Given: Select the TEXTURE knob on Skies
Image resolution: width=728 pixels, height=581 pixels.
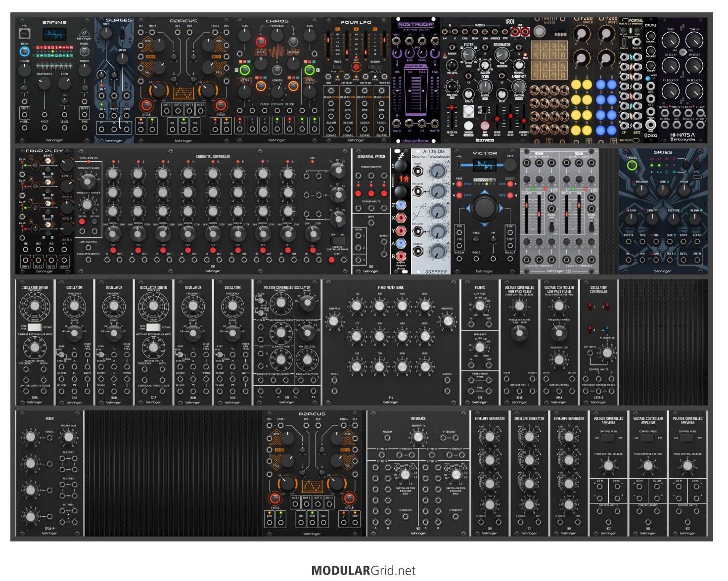Looking at the screenshot, I should click(674, 219).
